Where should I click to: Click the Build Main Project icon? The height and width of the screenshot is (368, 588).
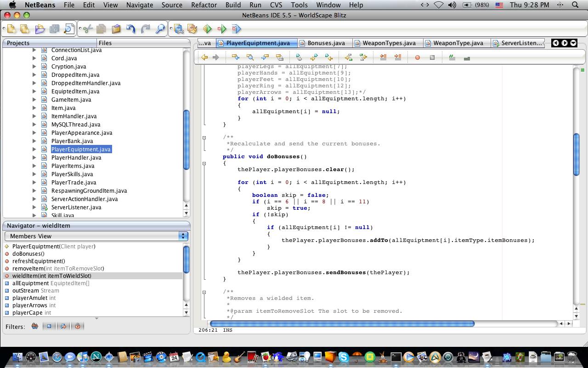pos(178,29)
